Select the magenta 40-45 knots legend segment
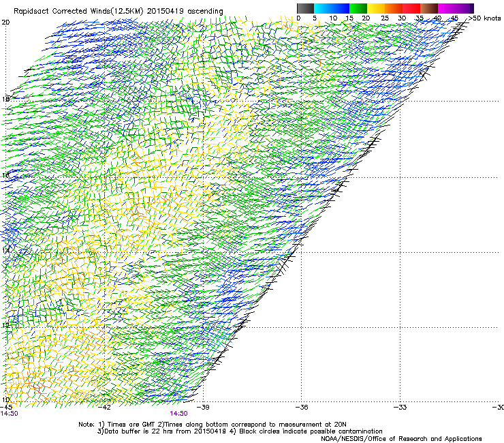Screen dimensions: 504x443 (x=447, y=8)
